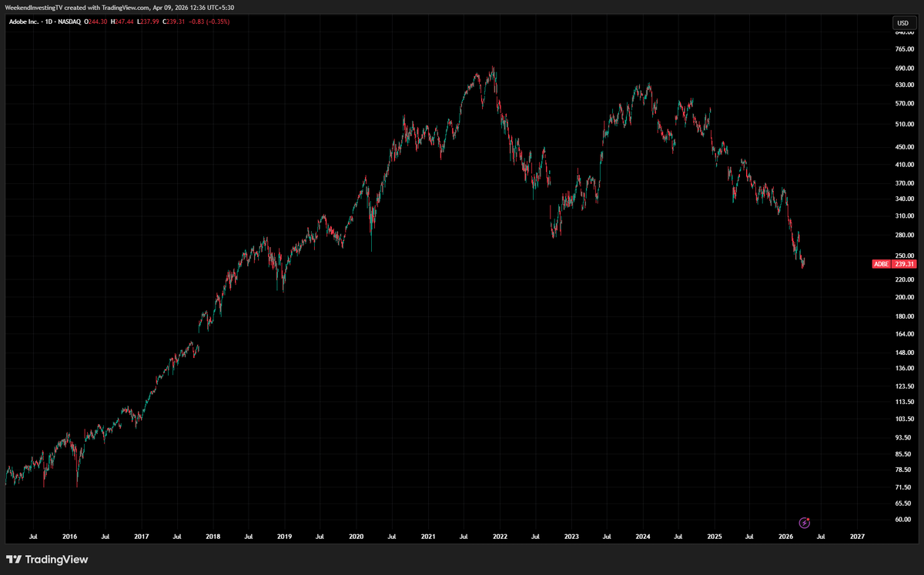The width and height of the screenshot is (924, 575).
Task: Click the 220.00 price axis label
Action: click(x=904, y=279)
